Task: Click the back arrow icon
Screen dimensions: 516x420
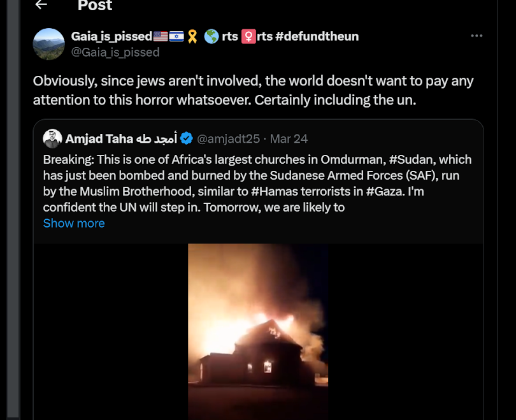Action: tap(41, 5)
